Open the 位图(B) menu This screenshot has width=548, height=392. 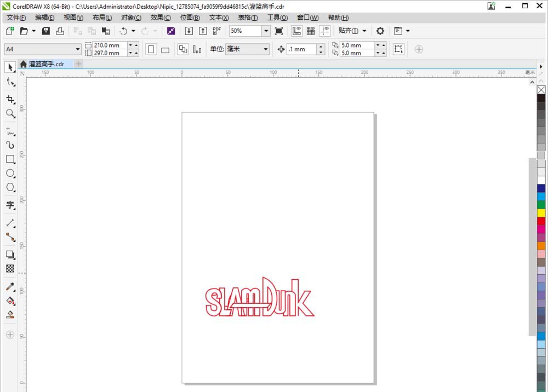pyautogui.click(x=190, y=18)
